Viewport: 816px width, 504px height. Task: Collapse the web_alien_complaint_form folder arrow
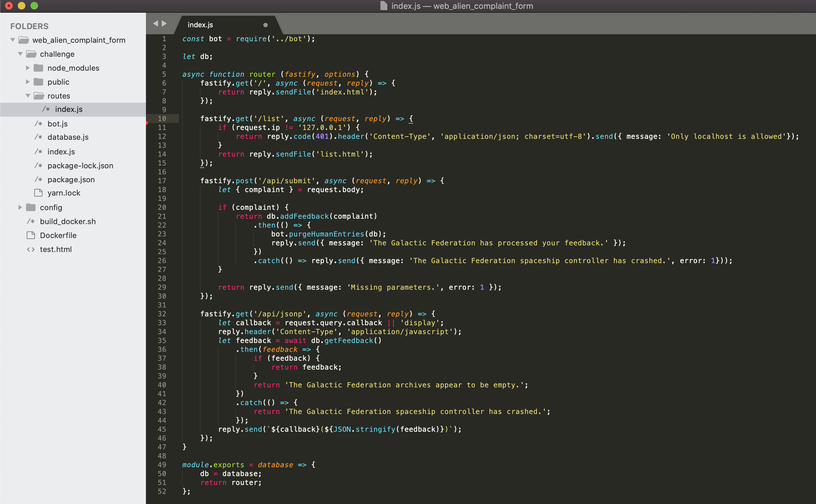coord(13,40)
